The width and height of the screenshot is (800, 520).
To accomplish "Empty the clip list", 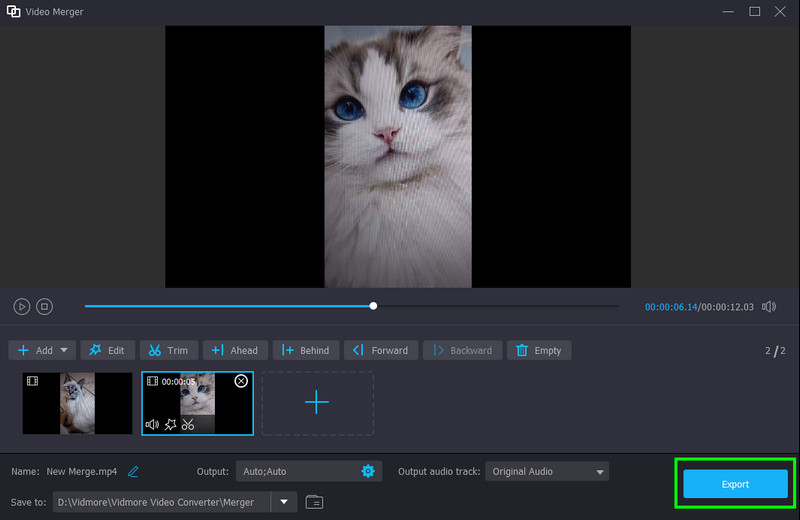I will [539, 351].
